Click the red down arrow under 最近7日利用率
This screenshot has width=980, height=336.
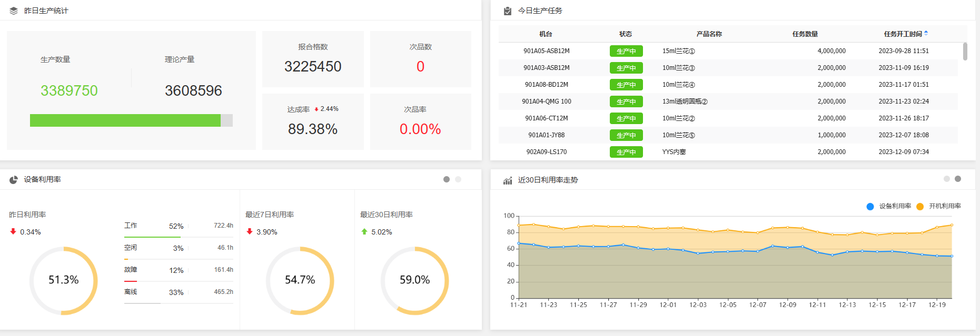click(x=250, y=231)
